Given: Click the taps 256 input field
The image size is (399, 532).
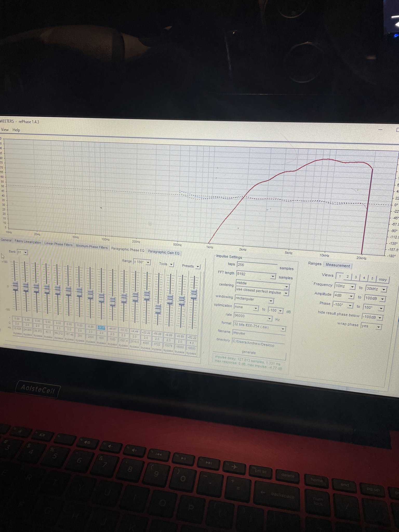Looking at the screenshot, I should 257,265.
